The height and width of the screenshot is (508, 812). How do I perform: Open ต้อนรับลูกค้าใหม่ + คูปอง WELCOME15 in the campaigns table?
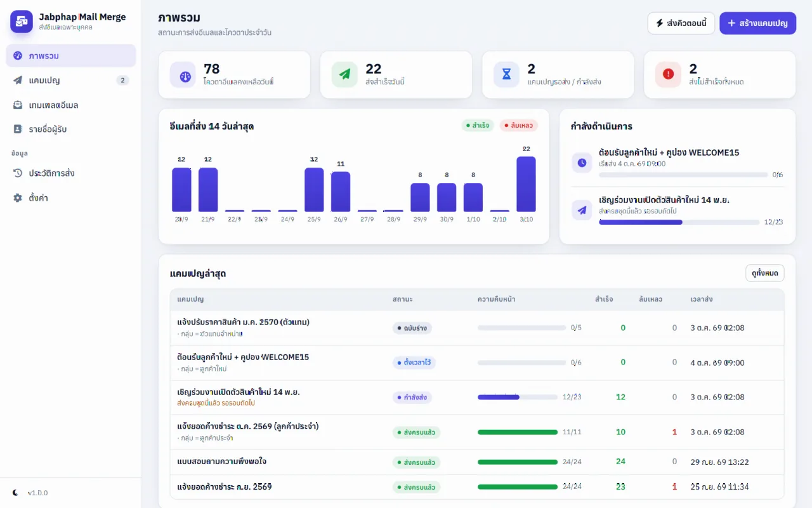243,357
